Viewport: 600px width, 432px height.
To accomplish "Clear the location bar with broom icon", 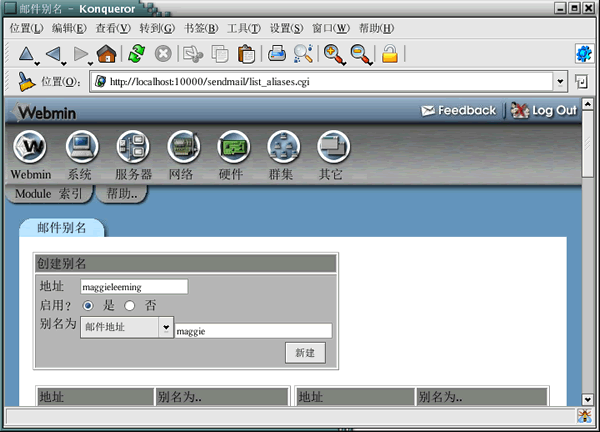I will pos(26,82).
